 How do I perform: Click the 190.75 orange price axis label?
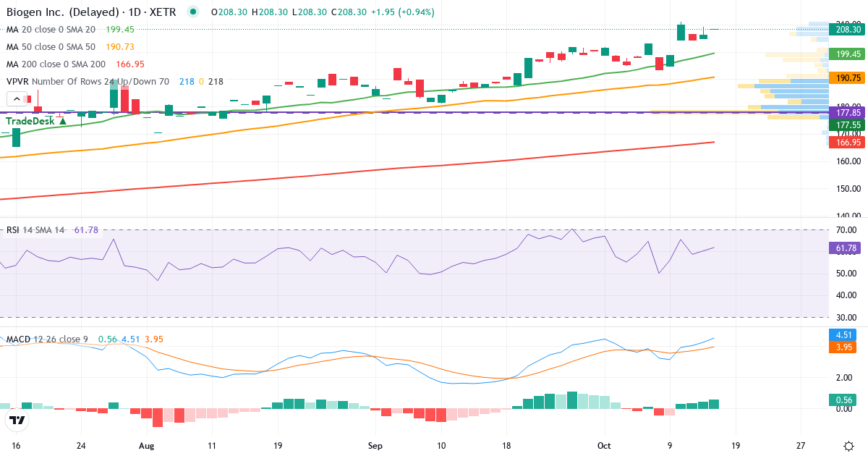point(848,77)
